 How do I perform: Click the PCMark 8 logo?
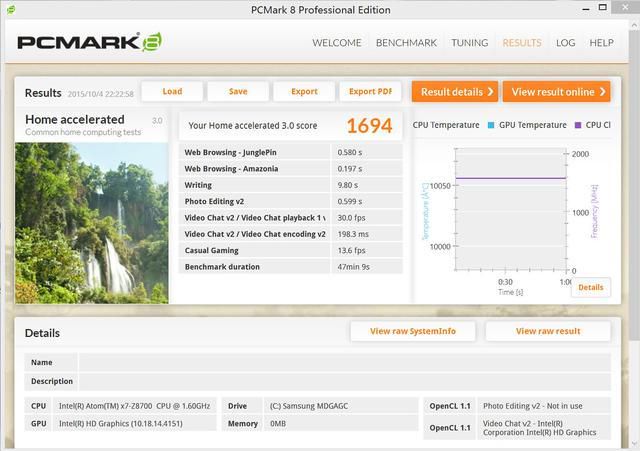point(89,42)
